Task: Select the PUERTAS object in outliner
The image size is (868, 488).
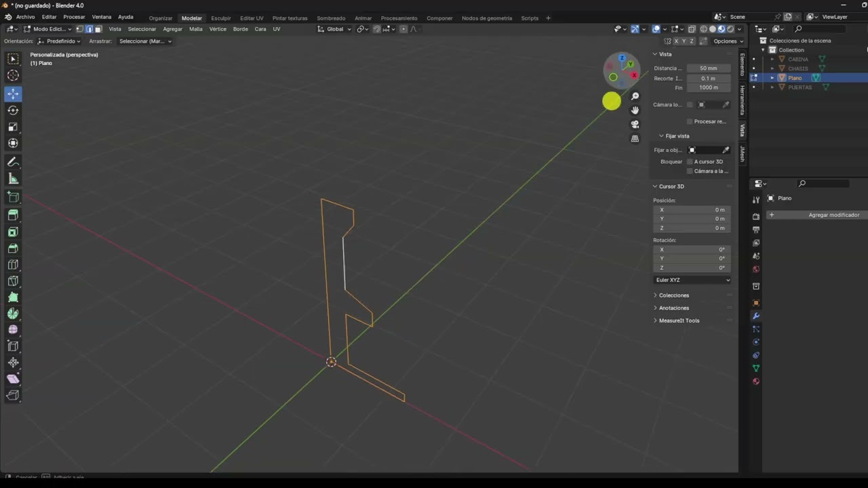Action: tap(800, 87)
